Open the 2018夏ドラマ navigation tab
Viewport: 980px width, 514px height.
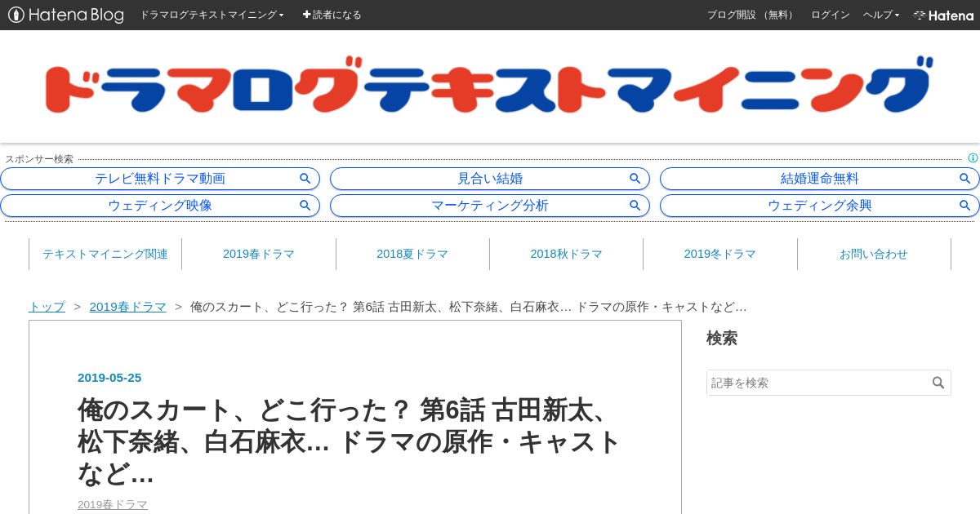(x=412, y=254)
